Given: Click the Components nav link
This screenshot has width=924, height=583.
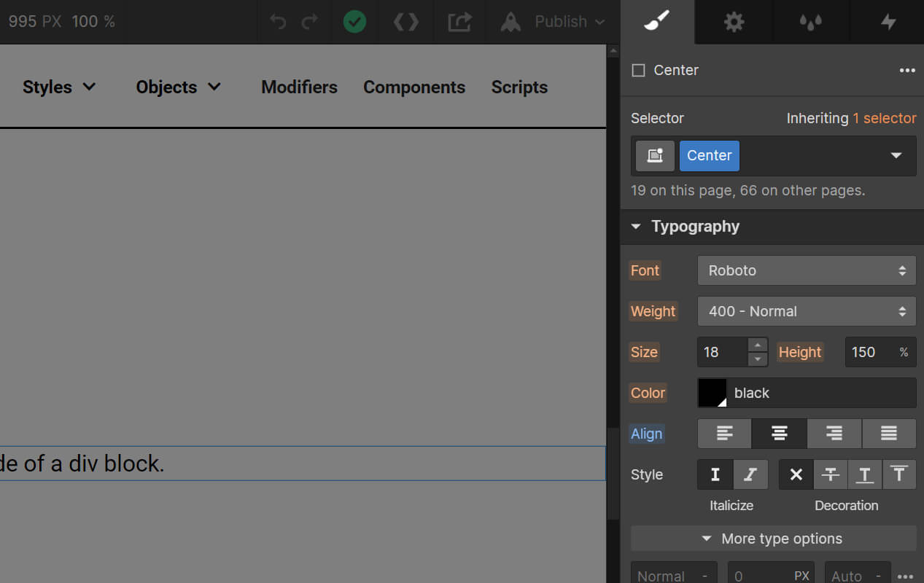Looking at the screenshot, I should click(x=414, y=87).
